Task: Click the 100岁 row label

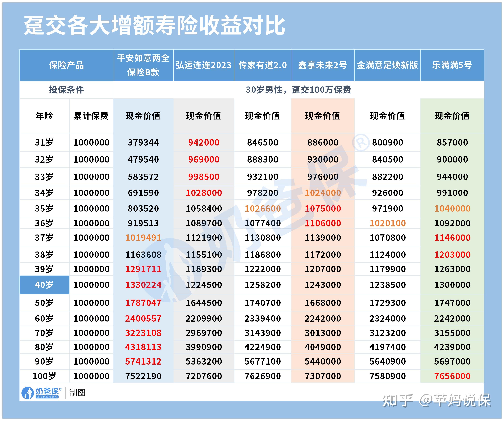Action: click(44, 376)
